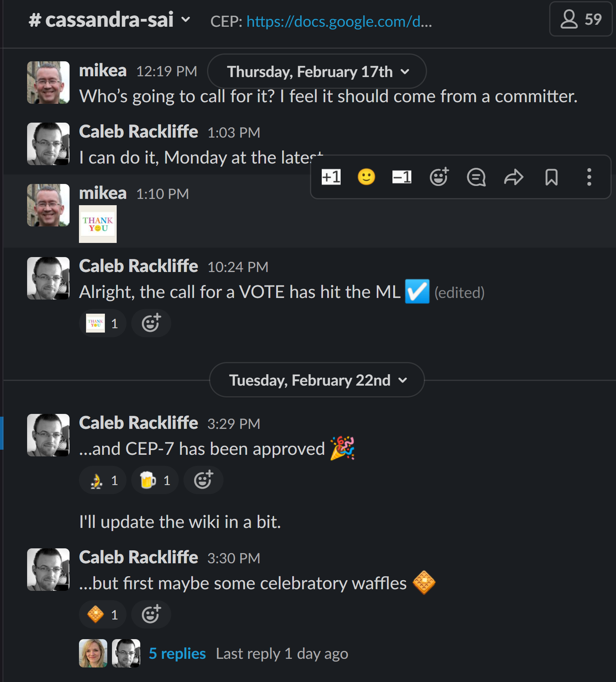Expand the Tuesday, February 22nd date selector

316,380
